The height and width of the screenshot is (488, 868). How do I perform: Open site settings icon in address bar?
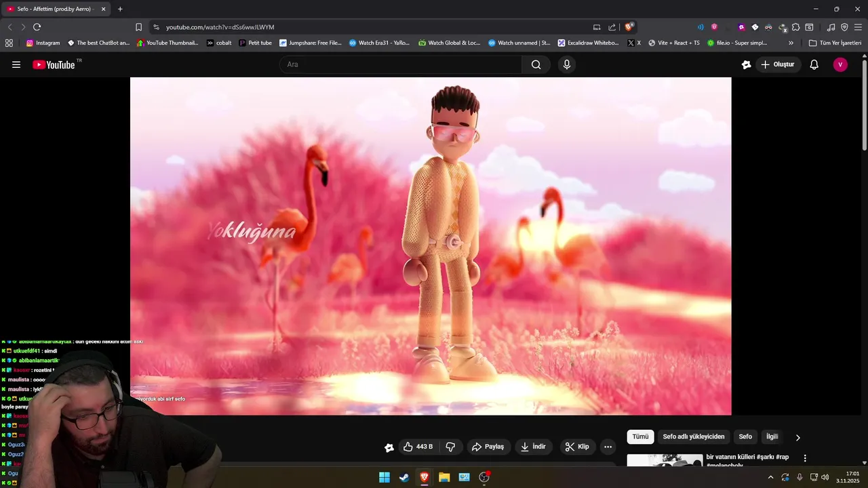coord(156,27)
